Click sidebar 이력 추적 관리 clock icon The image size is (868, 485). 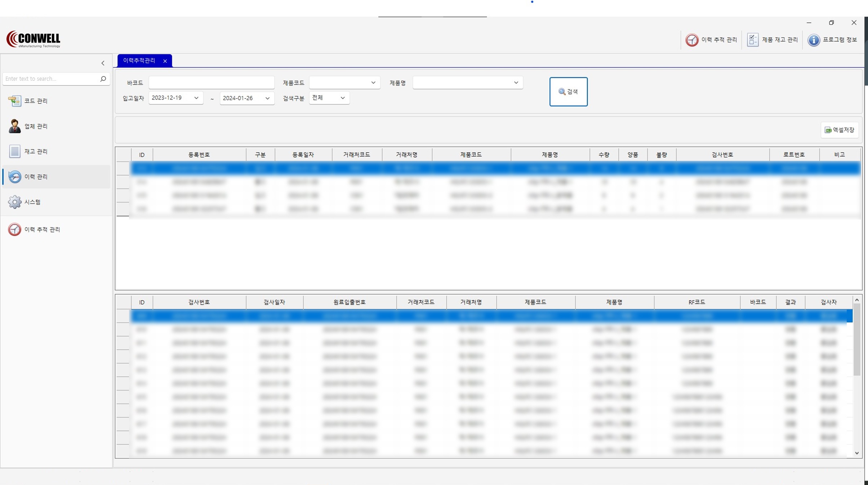(14, 229)
